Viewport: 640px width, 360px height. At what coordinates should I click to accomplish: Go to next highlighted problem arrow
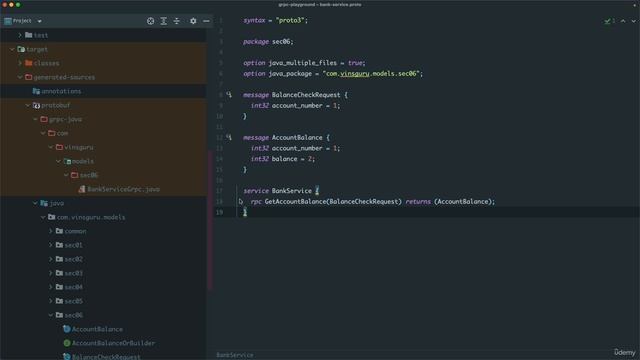(633, 21)
